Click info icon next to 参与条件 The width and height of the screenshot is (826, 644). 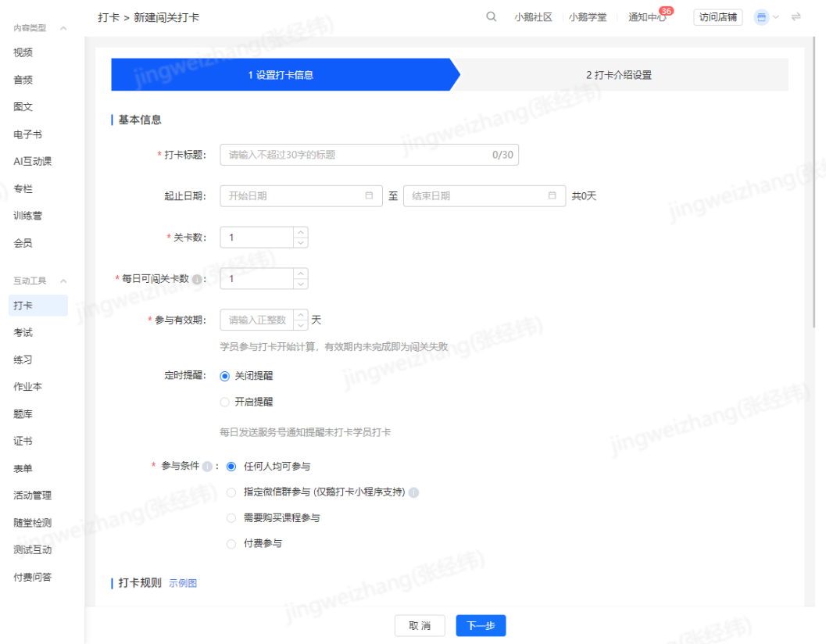point(207,467)
